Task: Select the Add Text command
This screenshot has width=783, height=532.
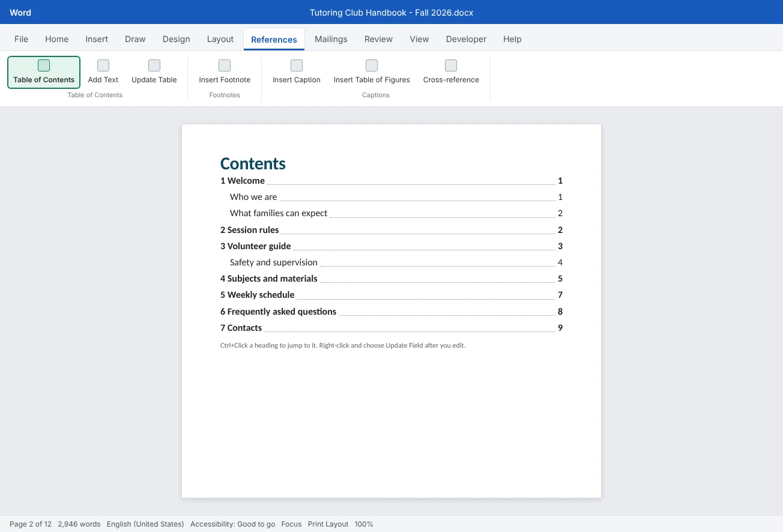Action: click(x=103, y=72)
